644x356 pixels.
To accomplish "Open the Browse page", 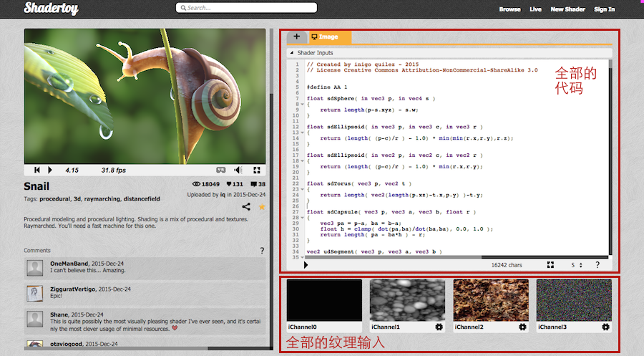I will [509, 9].
